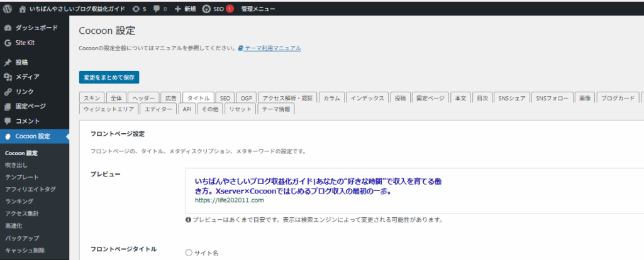Select the サイト名 radio button
The height and width of the screenshot is (260, 644).
coord(189,252)
